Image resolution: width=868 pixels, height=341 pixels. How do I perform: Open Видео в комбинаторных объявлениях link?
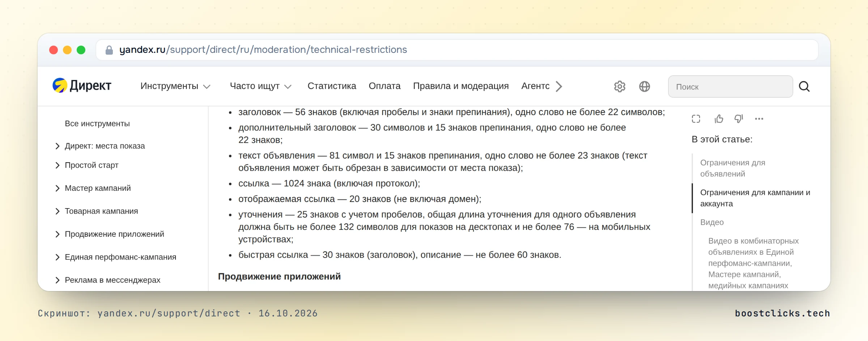coord(753,263)
